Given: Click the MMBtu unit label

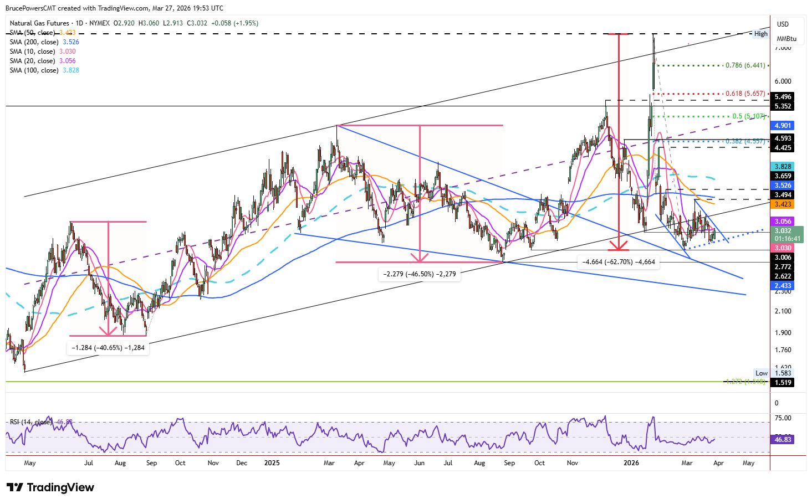Looking at the screenshot, I should coord(787,39).
